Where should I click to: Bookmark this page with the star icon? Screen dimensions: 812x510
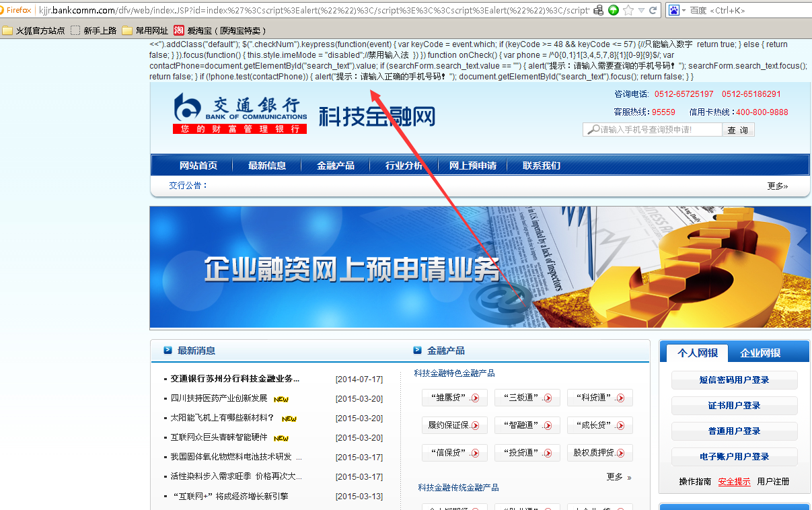pyautogui.click(x=628, y=10)
